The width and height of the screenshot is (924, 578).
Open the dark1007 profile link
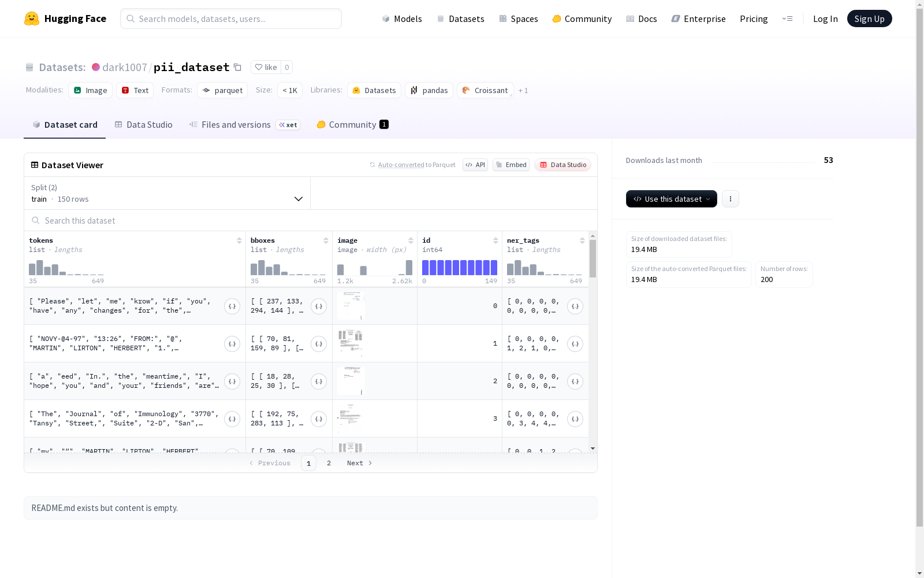click(x=125, y=67)
